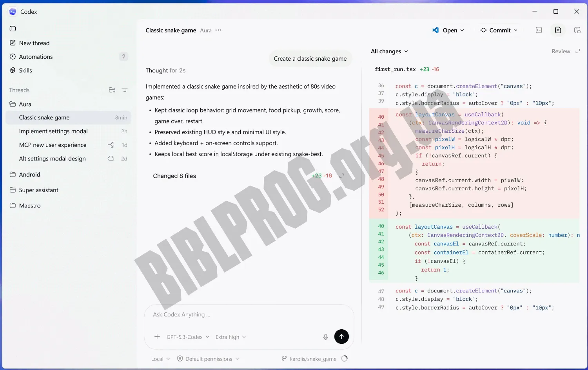Collapse the Aura folder
588x370 pixels.
20,104
